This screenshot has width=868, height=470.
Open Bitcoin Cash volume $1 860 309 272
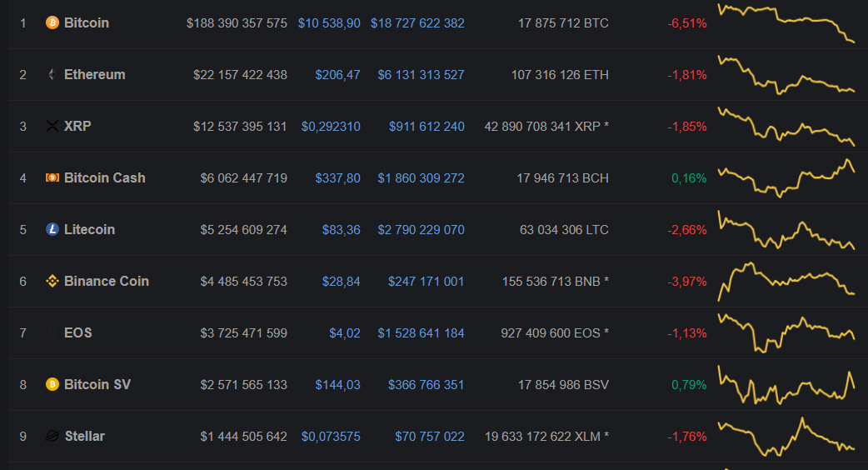click(x=421, y=177)
